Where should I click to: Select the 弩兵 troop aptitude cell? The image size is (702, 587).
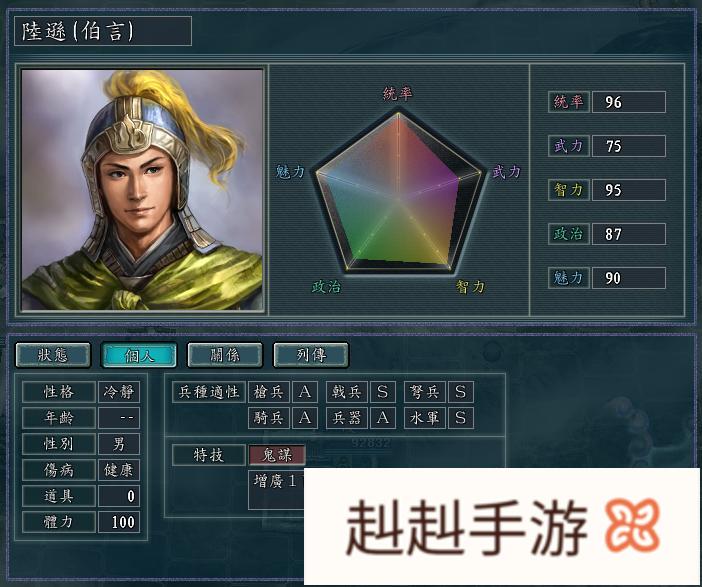(x=424, y=392)
